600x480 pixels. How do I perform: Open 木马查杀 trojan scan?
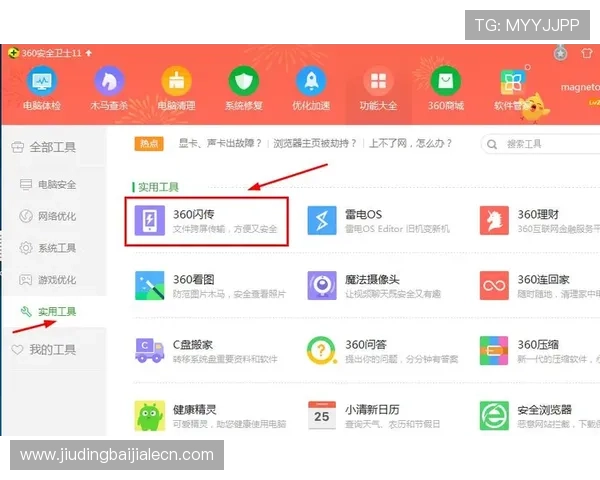point(109,88)
